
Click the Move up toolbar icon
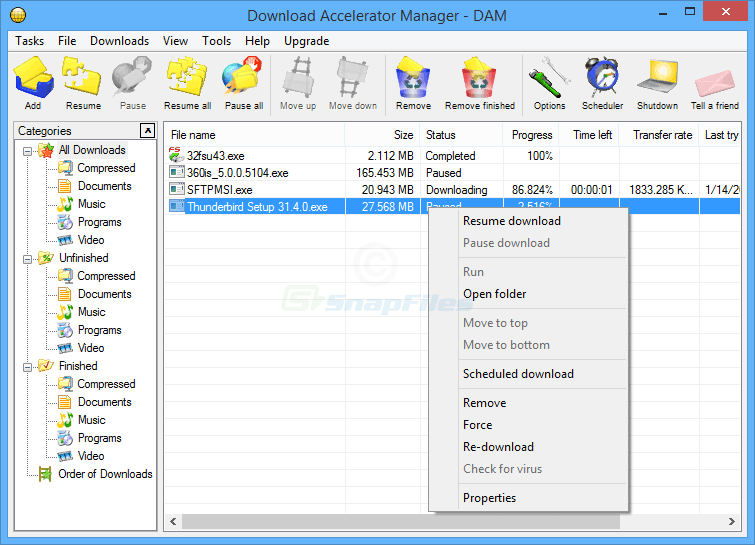(x=299, y=77)
